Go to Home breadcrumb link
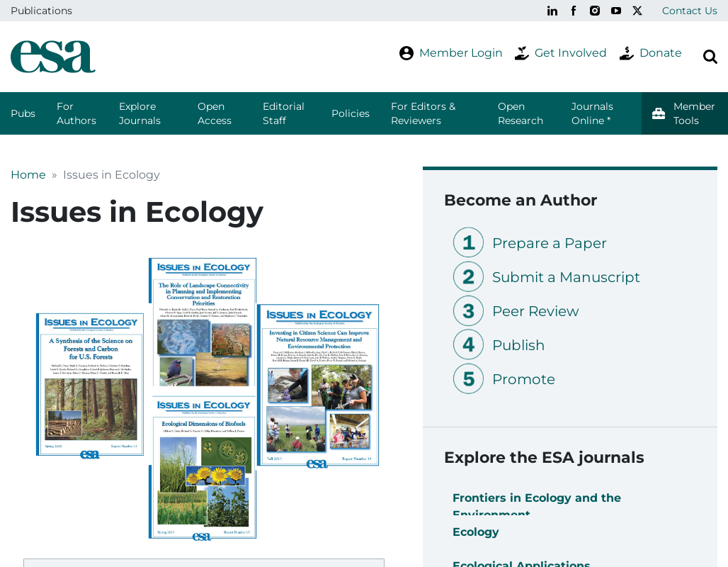 coord(28,175)
